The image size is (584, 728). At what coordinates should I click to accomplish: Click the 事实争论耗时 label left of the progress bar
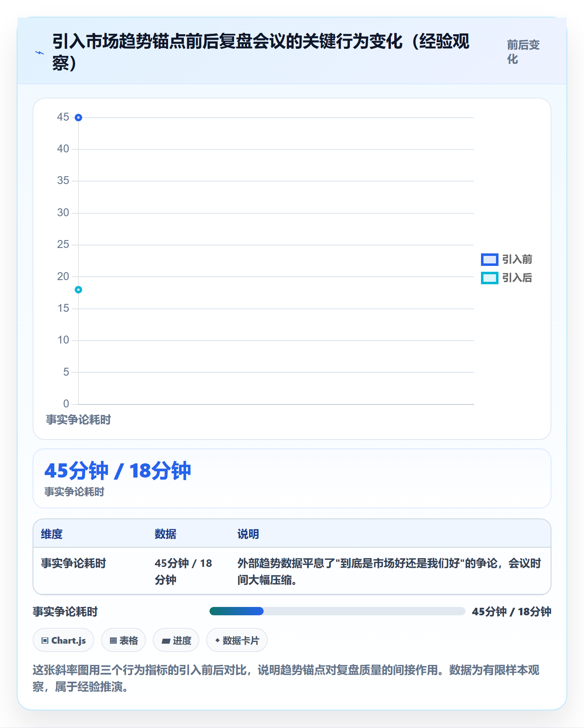pyautogui.click(x=65, y=612)
